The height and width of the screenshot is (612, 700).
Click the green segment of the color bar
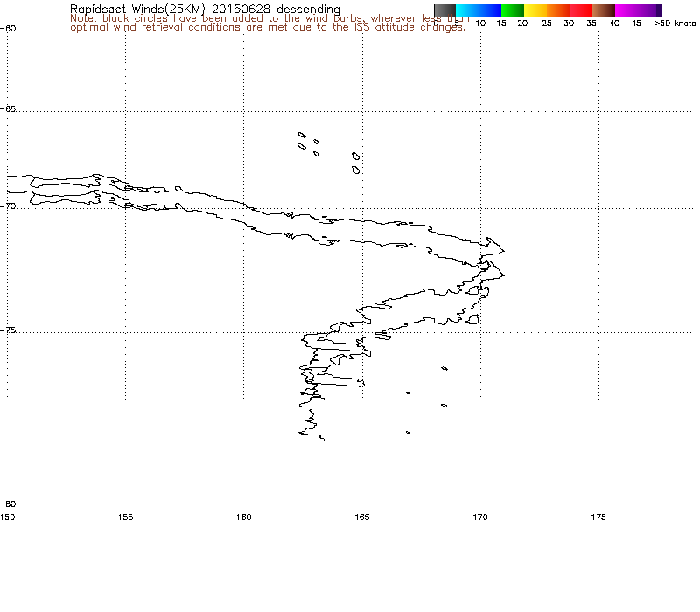(x=513, y=10)
